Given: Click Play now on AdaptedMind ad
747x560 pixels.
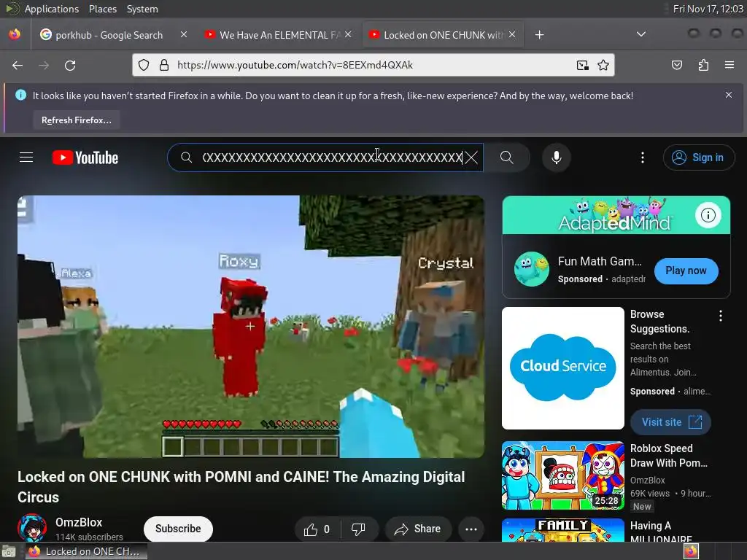Looking at the screenshot, I should 686,271.
